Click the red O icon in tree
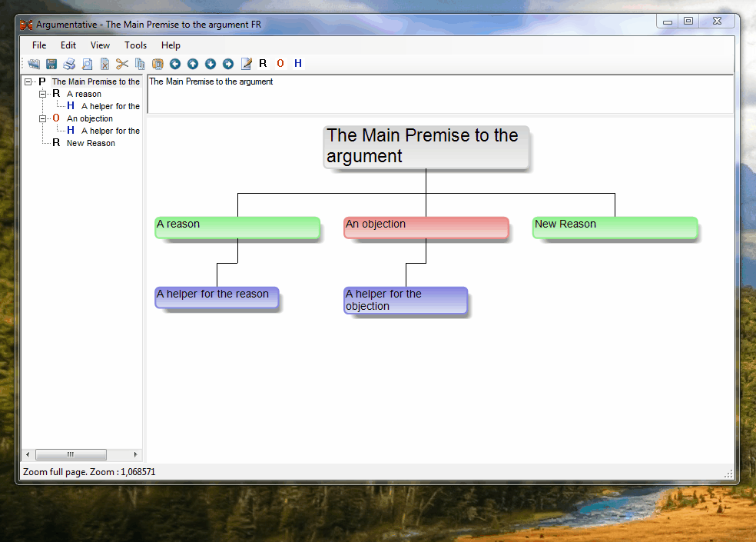The width and height of the screenshot is (756, 542). (56, 118)
